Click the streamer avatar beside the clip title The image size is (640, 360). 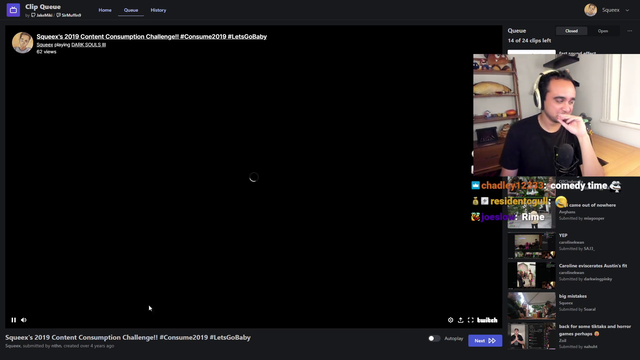[x=22, y=42]
